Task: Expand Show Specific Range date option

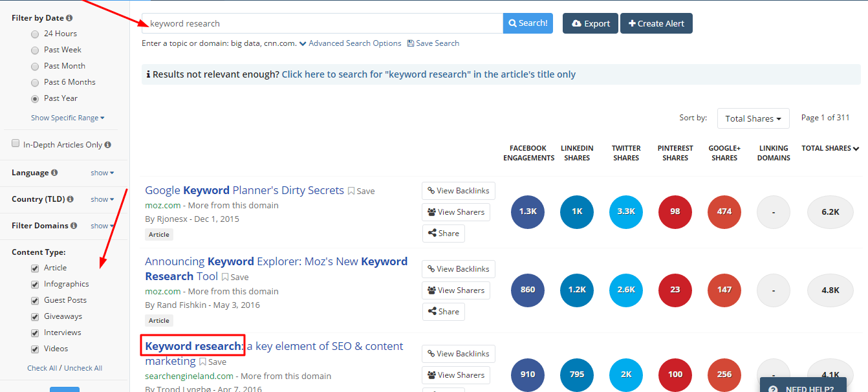Action: (68, 118)
